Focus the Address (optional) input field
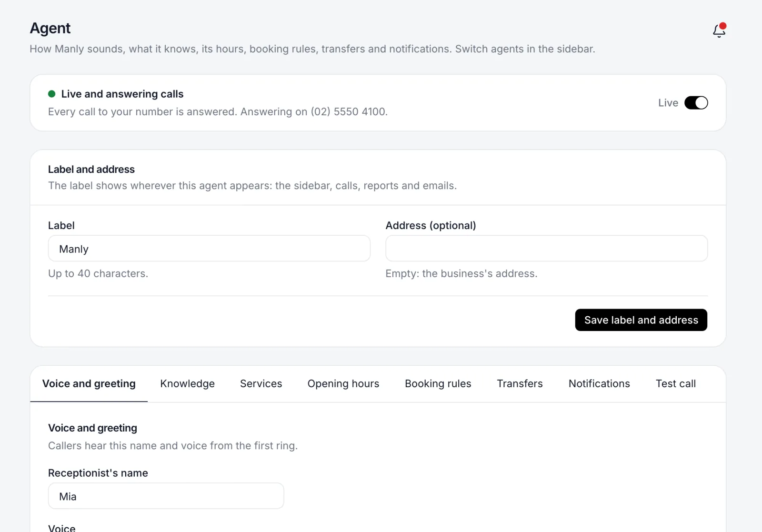Screen dimensions: 762x532 coord(546,249)
